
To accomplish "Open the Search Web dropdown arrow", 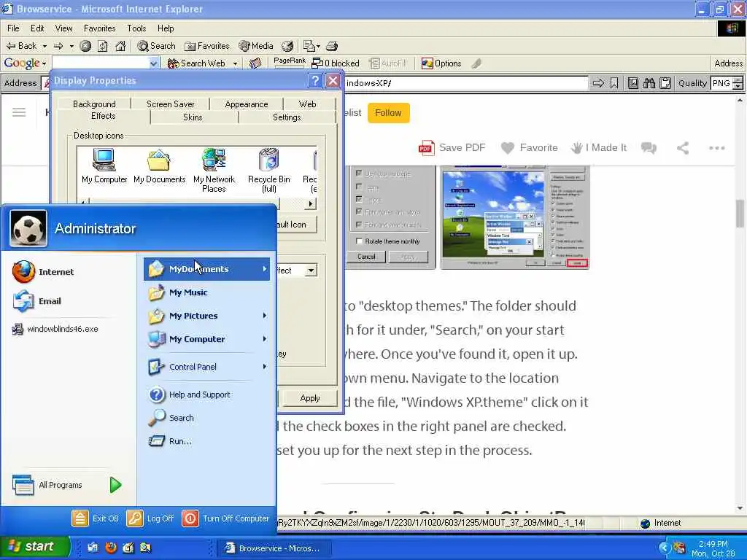I will [235, 63].
